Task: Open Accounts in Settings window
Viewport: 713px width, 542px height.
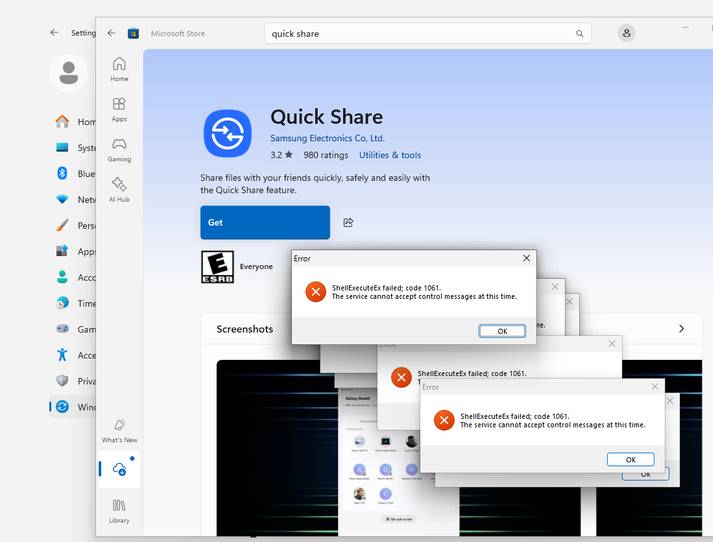Action: 75,277
